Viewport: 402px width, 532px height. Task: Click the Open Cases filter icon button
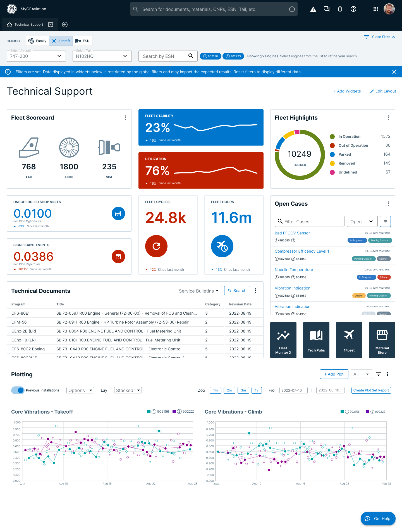pos(385,221)
